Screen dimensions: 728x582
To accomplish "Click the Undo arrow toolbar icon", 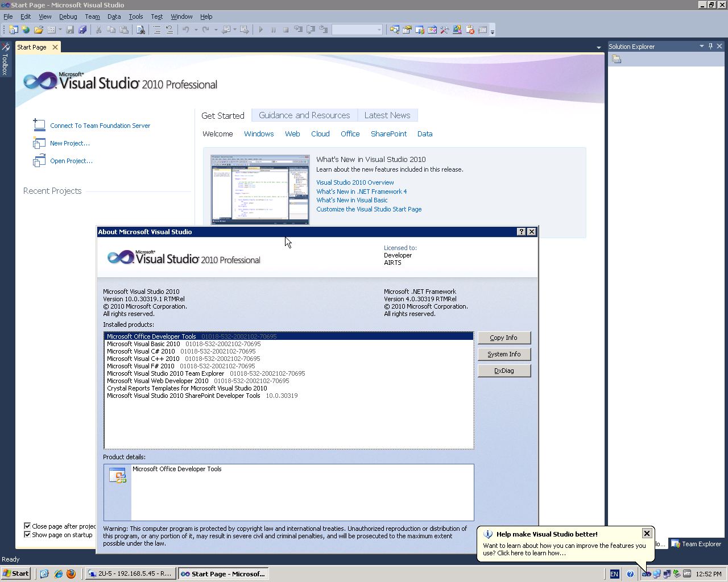I will [185, 30].
